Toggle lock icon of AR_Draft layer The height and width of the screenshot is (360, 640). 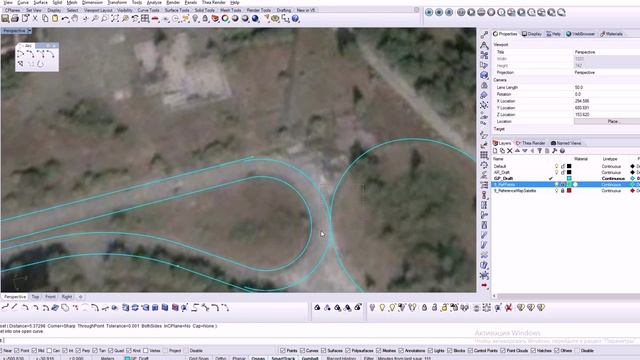(x=563, y=172)
